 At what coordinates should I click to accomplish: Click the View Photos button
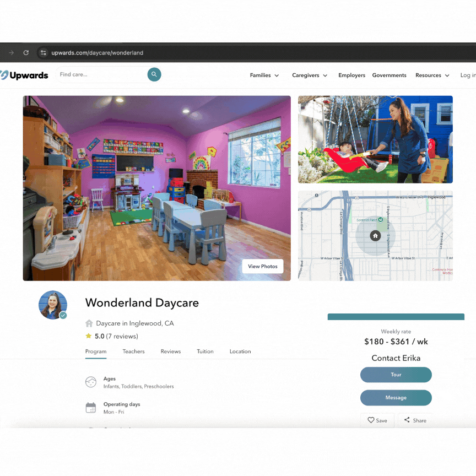[x=263, y=266]
